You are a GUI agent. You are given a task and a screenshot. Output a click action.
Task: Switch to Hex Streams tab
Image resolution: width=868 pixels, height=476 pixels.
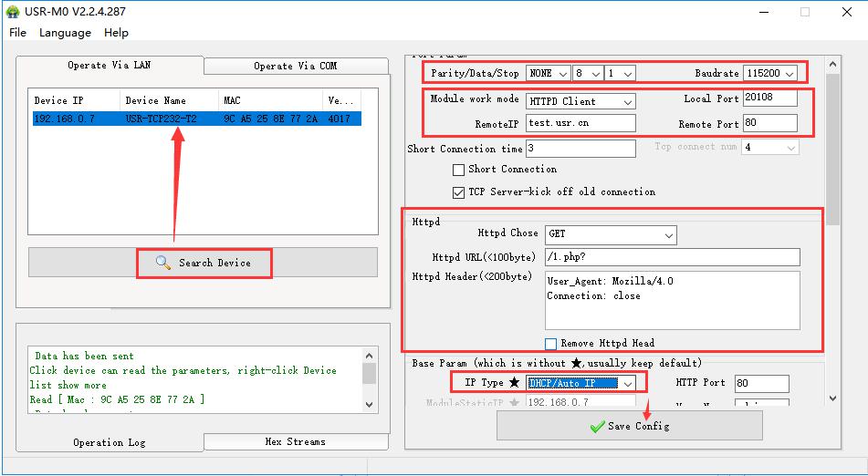[296, 441]
